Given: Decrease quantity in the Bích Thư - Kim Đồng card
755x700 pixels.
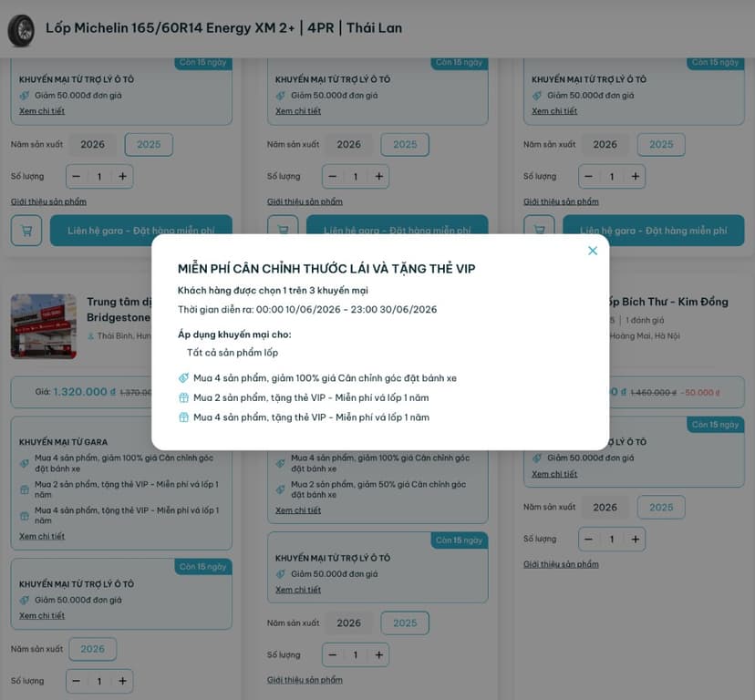Looking at the screenshot, I should point(588,540).
